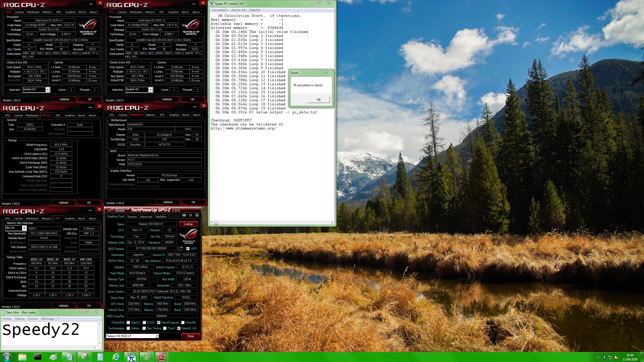Toggle the DirectCompute checkbox

pyautogui.click(x=159, y=322)
